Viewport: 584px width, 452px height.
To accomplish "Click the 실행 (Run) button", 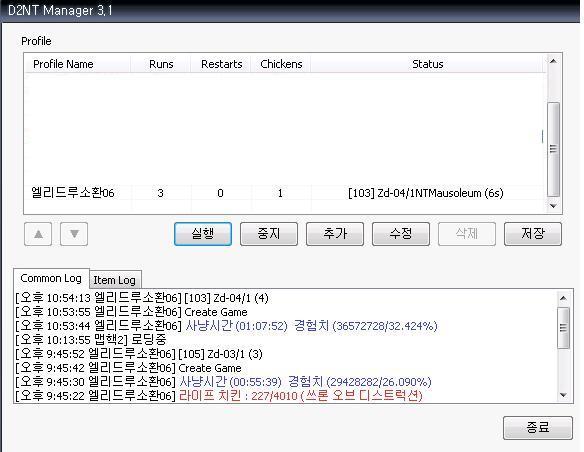I will pos(203,234).
